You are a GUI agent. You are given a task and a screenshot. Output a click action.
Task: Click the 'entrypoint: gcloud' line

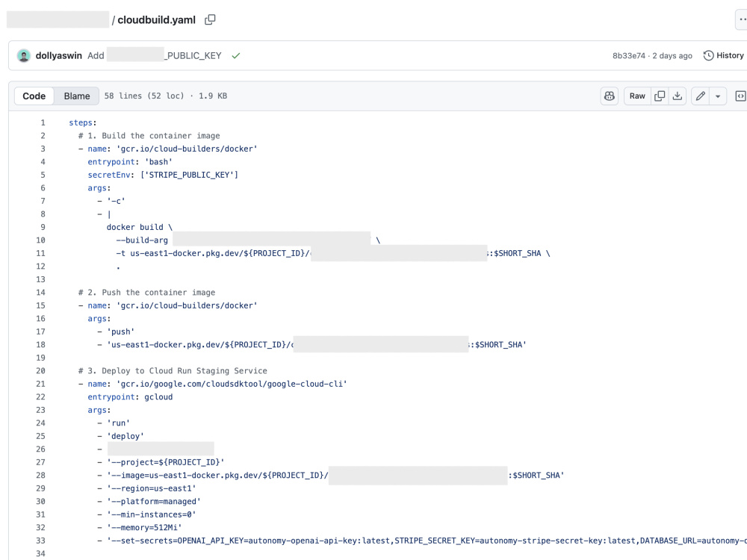tap(130, 397)
